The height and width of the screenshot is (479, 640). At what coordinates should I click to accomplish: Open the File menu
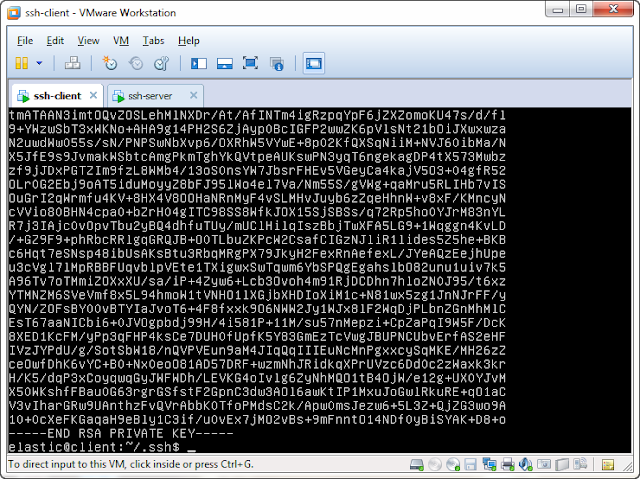(25, 41)
